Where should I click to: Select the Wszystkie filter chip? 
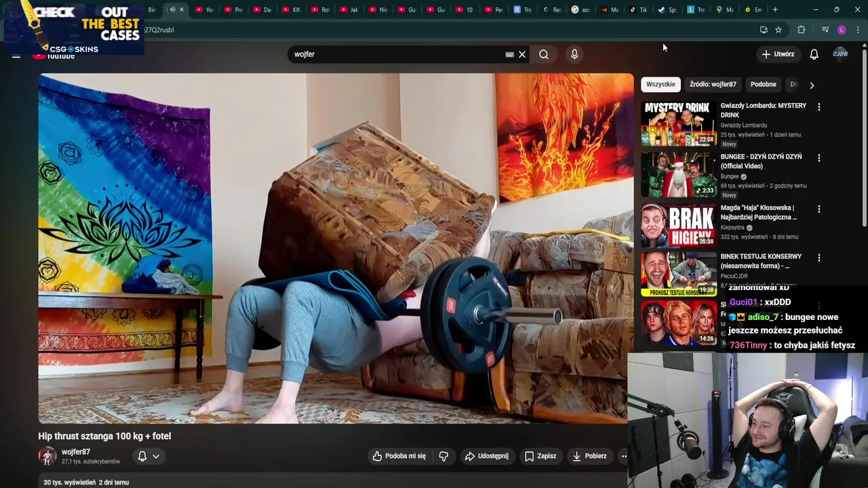[x=660, y=84]
